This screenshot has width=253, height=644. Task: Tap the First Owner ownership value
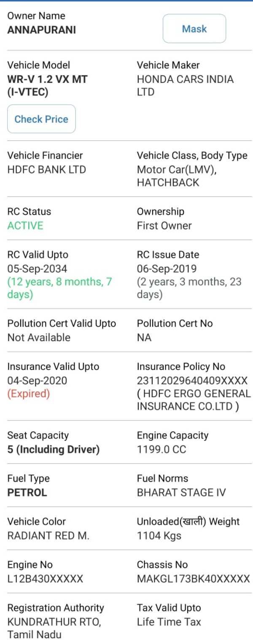pos(164,226)
